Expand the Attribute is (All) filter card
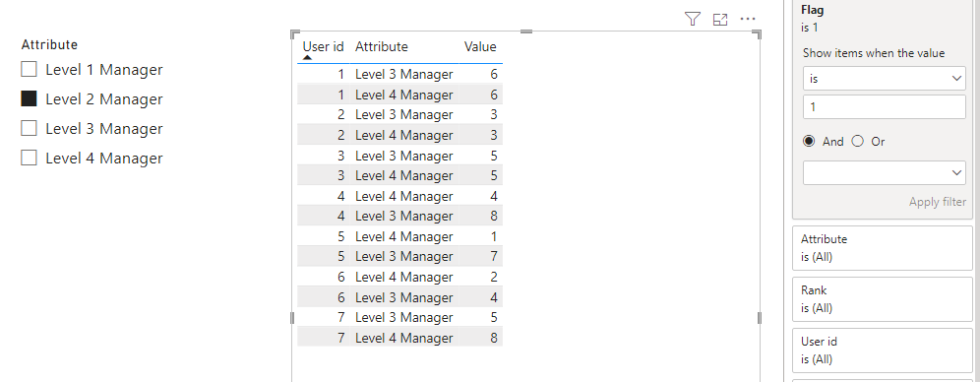Viewport: 980px width, 382px height. (x=883, y=247)
